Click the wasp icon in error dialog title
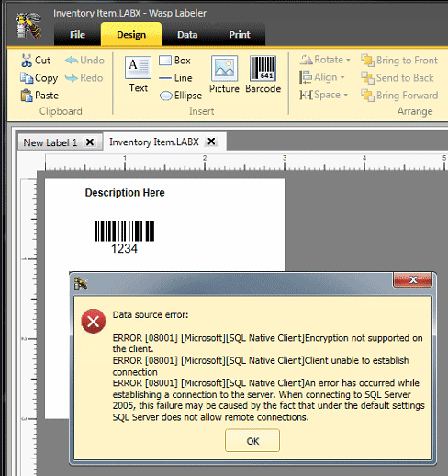Image resolution: width=448 pixels, height=476 pixels. 81,284
